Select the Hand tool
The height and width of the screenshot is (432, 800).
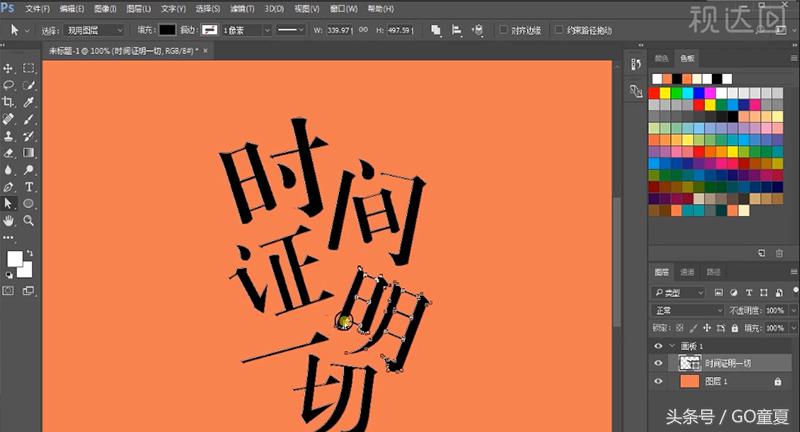click(x=8, y=220)
